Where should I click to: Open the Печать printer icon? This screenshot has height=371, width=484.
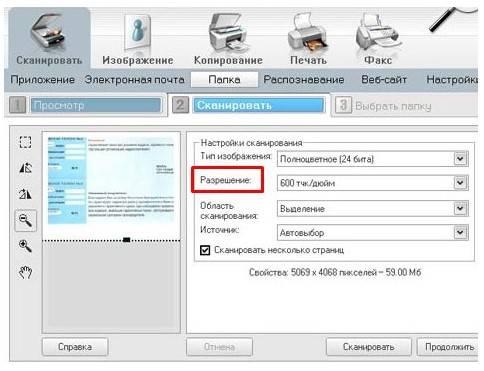click(x=308, y=32)
